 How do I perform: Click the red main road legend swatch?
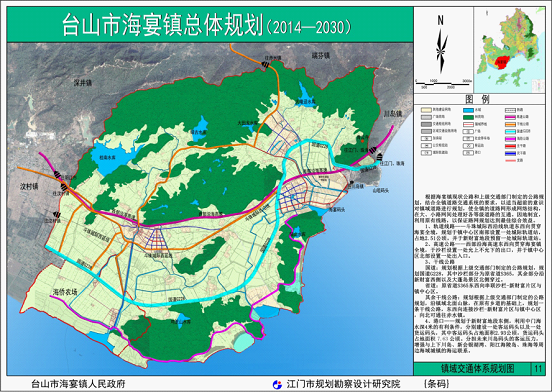[510, 146]
